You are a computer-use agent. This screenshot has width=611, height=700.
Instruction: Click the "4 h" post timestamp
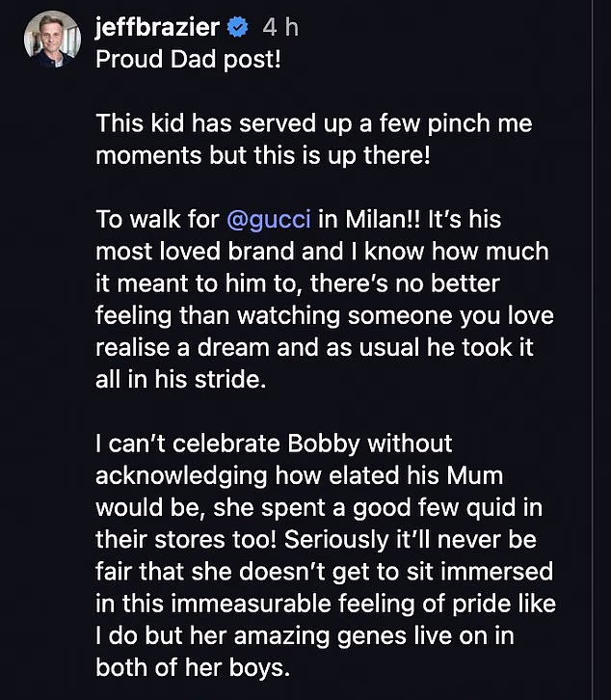(280, 28)
